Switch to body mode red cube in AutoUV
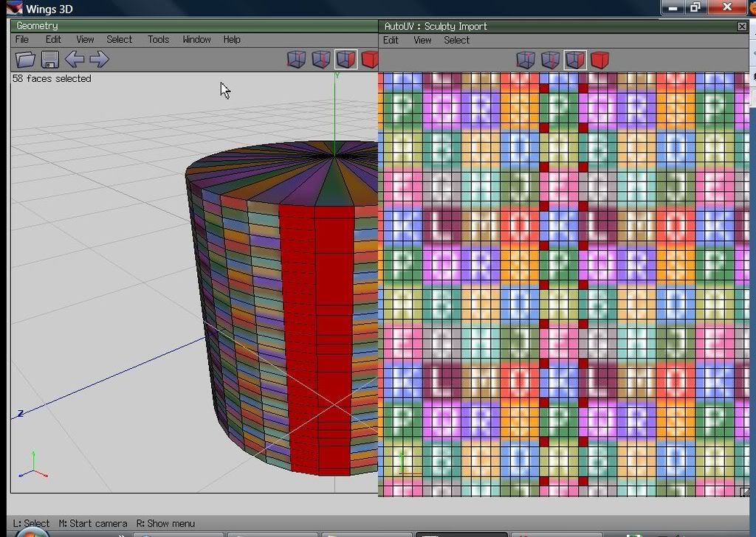 (599, 60)
